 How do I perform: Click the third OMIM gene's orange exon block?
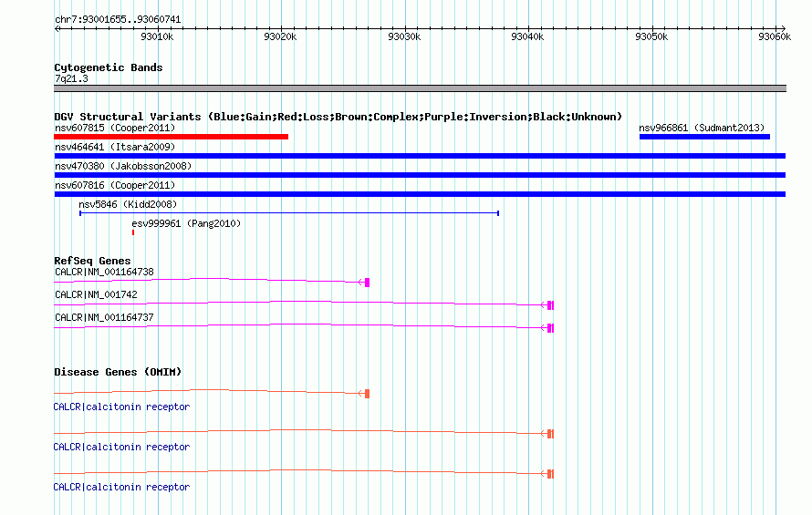550,474
